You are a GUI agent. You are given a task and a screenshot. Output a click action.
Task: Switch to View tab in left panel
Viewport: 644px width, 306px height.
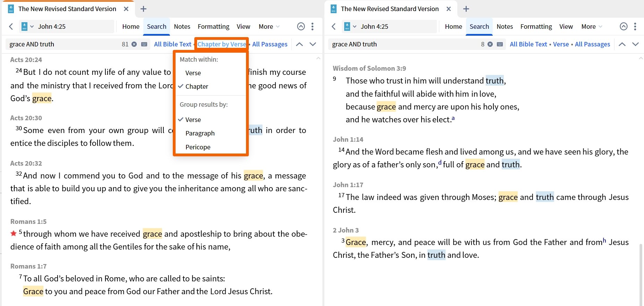point(243,26)
